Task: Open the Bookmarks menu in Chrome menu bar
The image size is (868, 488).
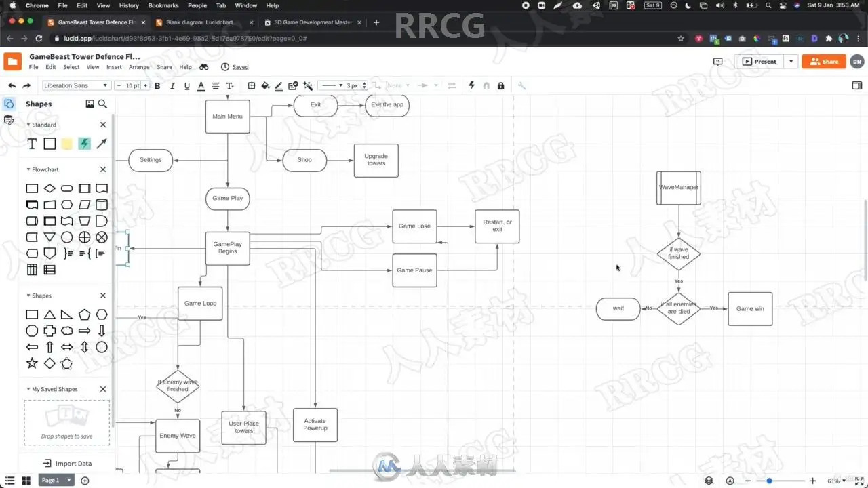Action: click(x=163, y=5)
